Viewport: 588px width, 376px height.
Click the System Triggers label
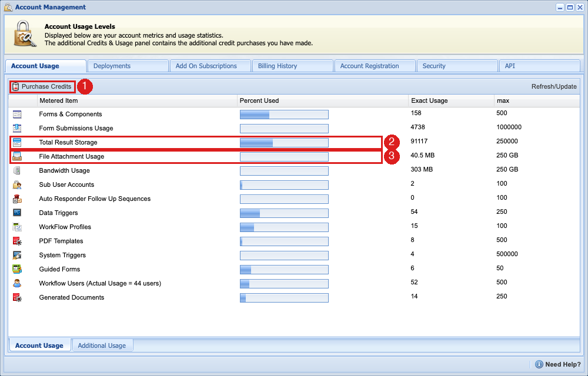click(x=62, y=255)
